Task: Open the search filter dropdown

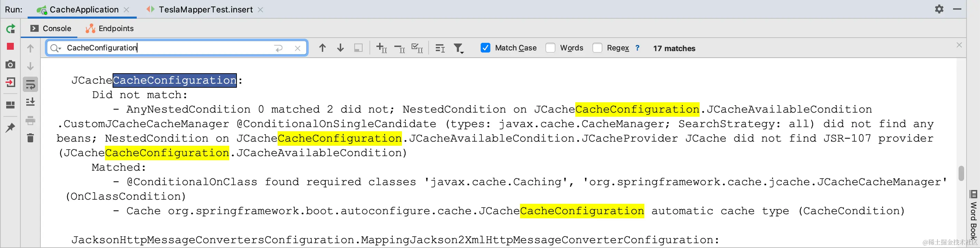Action: pyautogui.click(x=459, y=48)
